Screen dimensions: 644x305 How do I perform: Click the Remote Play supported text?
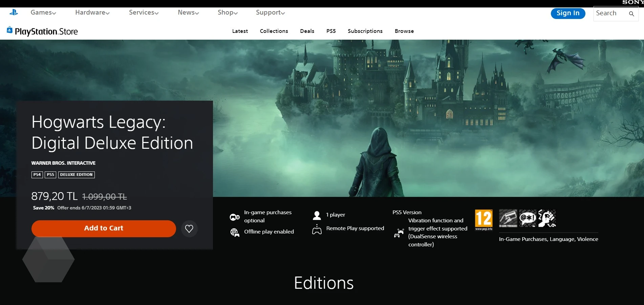tap(355, 228)
